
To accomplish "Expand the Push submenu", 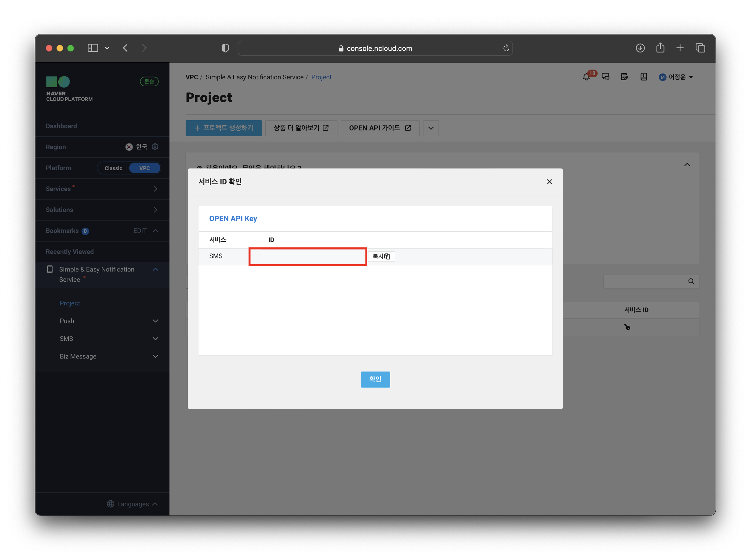I will pos(156,322).
